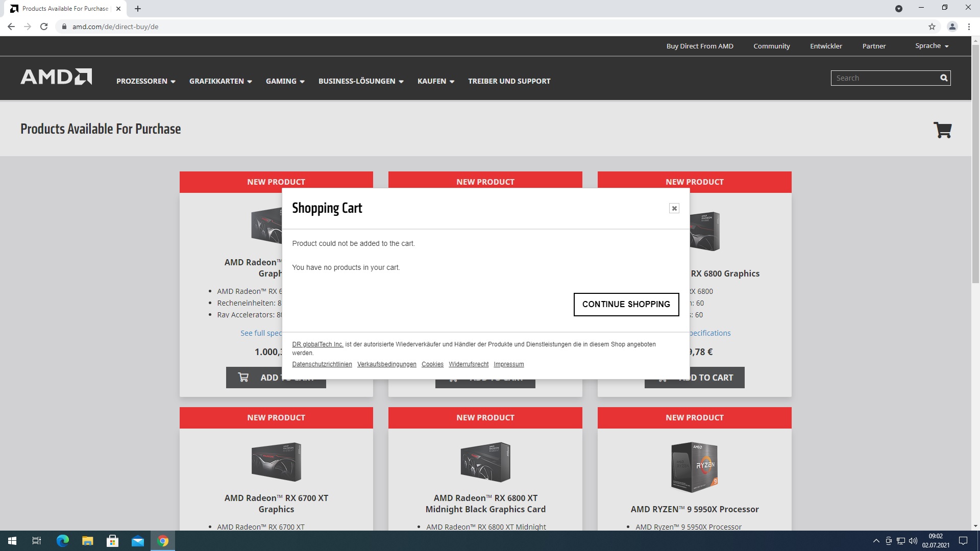Click the search magnifier icon

click(944, 78)
